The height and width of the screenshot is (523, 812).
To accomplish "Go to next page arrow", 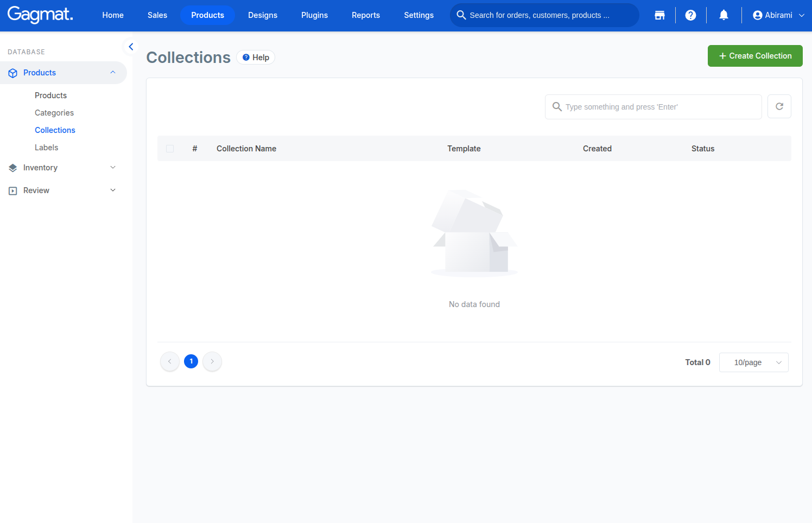I will [212, 361].
